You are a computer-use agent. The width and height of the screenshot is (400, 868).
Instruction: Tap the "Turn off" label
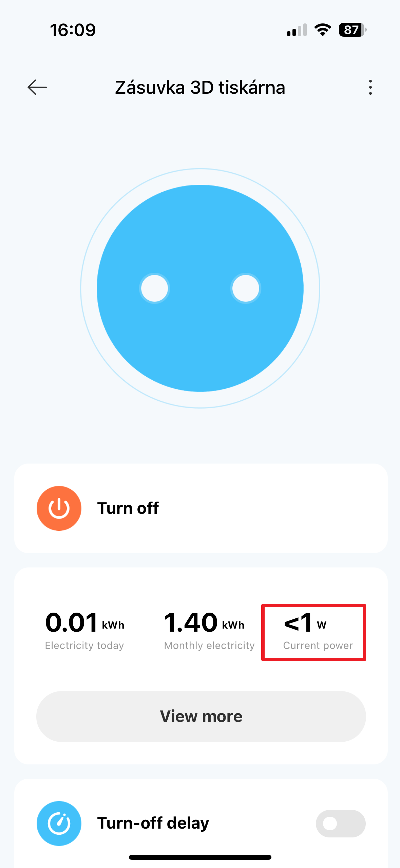point(128,508)
